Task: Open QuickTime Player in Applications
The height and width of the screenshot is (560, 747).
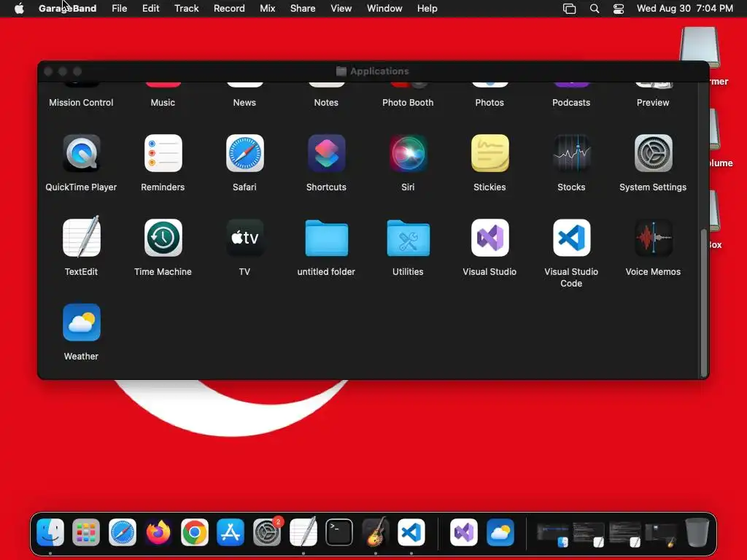Action: point(82,153)
